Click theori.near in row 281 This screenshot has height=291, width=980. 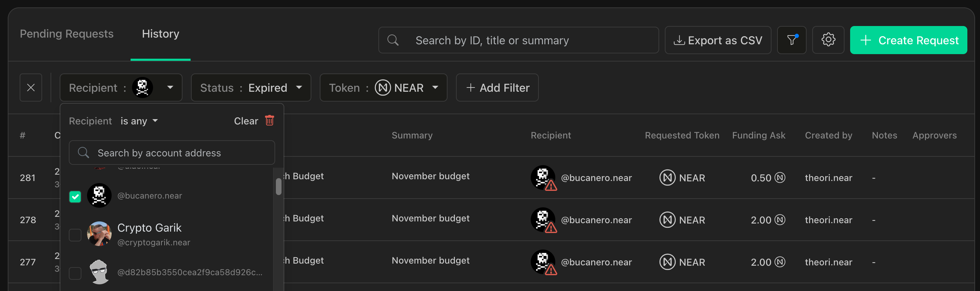coord(828,178)
